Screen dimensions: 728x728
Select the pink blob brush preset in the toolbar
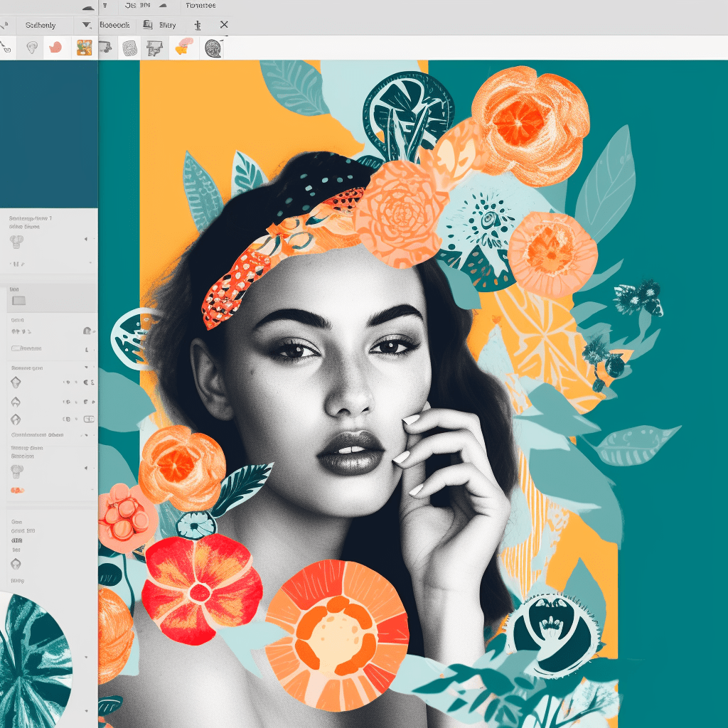[55, 46]
